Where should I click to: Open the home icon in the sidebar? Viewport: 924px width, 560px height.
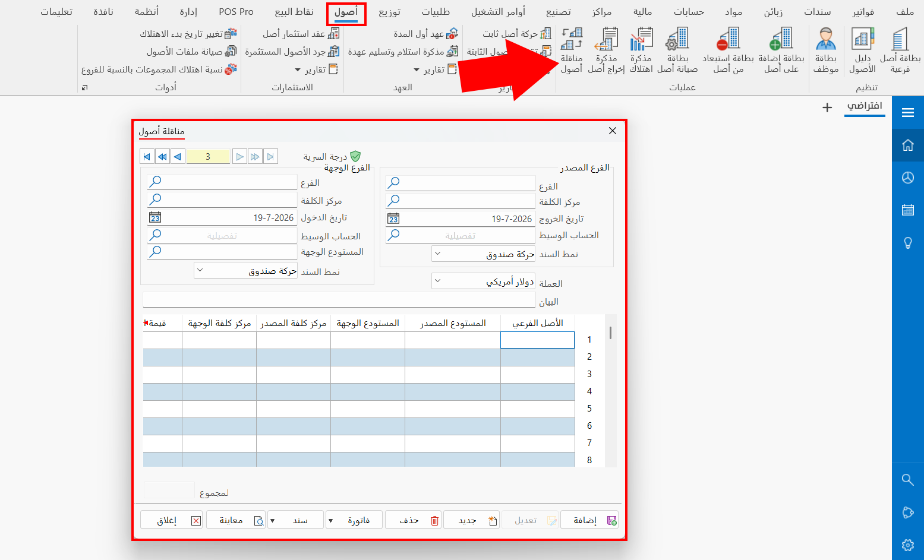908,145
